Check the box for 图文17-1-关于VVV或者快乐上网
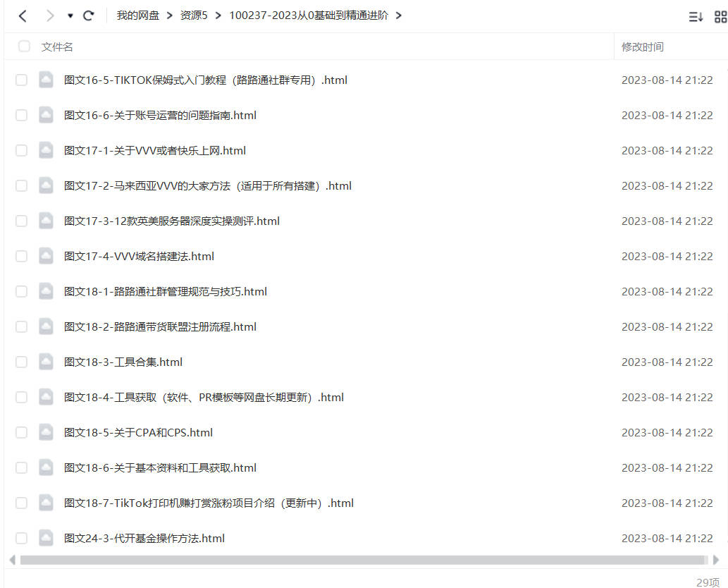The height and width of the screenshot is (588, 728). tap(21, 150)
